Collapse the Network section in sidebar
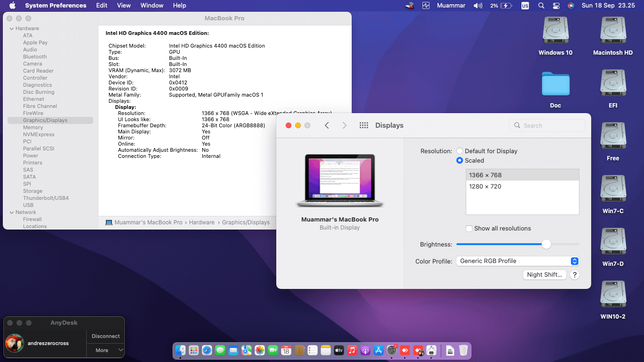Image resolution: width=644 pixels, height=362 pixels. coord(11,212)
